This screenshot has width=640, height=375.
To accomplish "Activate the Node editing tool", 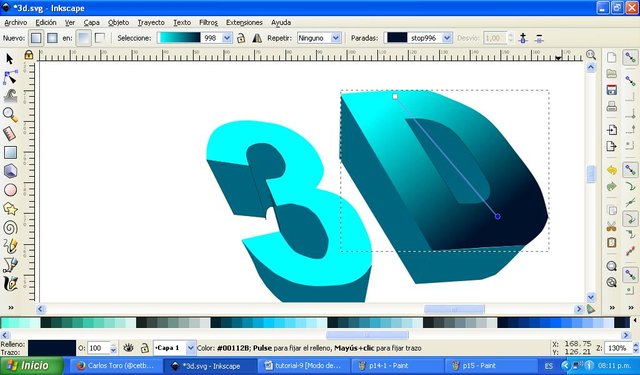I will 10,77.
